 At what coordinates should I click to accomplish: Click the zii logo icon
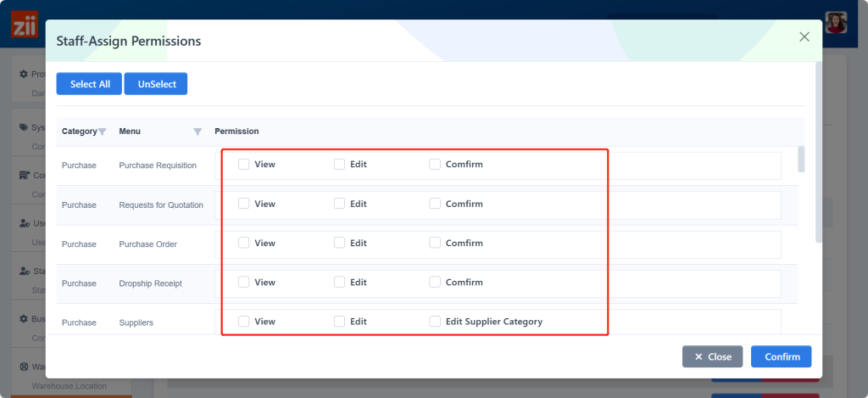point(24,24)
